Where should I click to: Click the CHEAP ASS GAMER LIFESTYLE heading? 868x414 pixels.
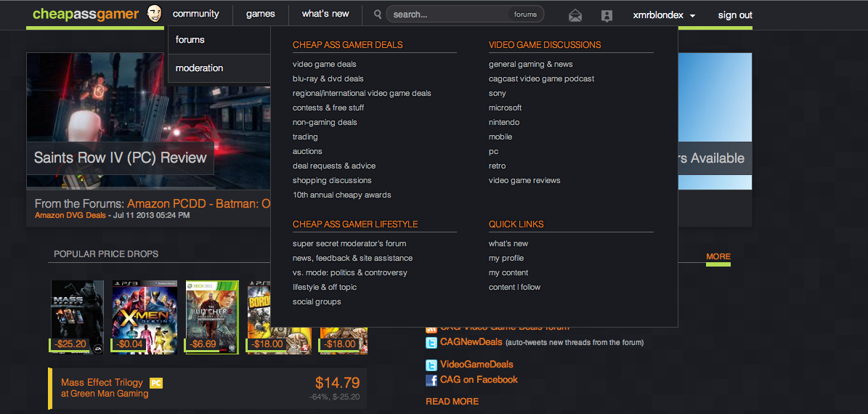pos(355,224)
